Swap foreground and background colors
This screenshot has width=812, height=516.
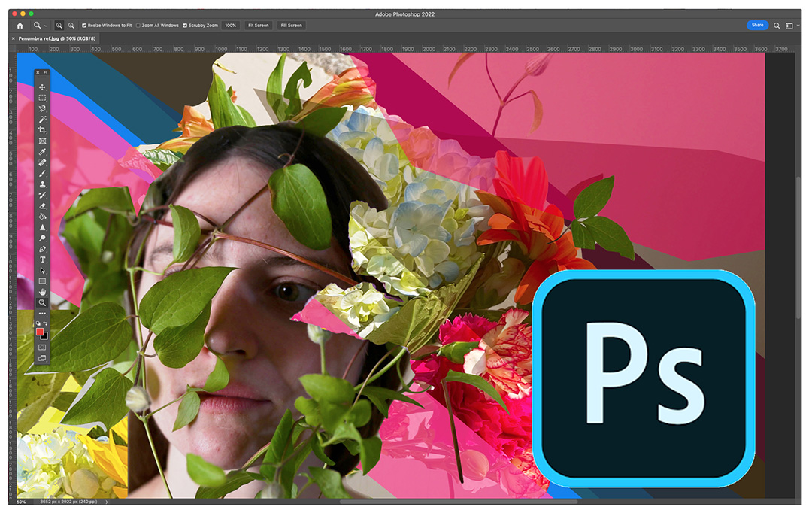click(46, 323)
